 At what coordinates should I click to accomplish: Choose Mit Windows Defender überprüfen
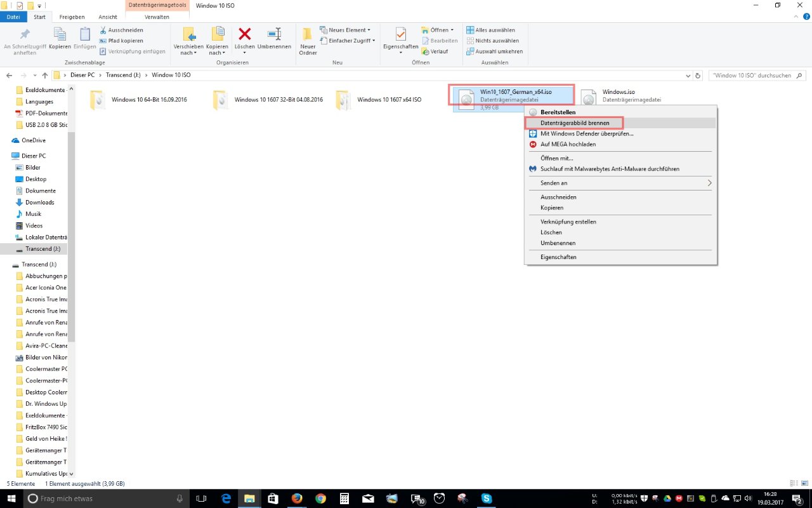(621, 133)
